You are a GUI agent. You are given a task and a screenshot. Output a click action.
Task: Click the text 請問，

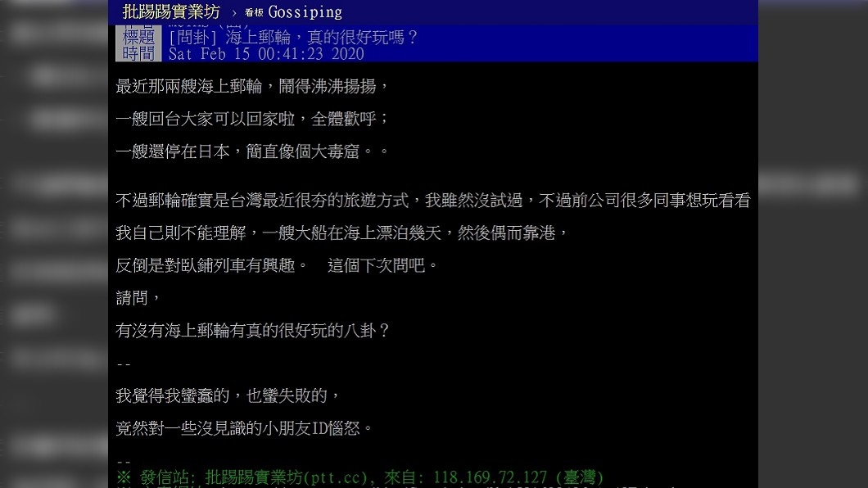tap(139, 298)
